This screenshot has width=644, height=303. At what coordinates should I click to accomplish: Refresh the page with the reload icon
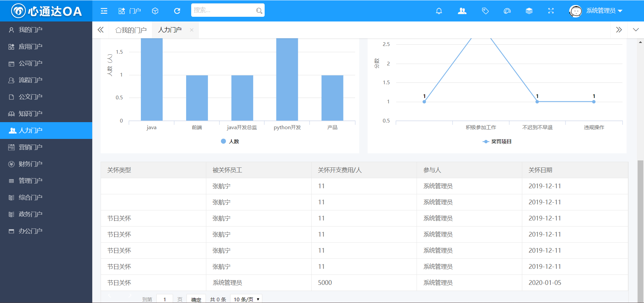(x=177, y=11)
